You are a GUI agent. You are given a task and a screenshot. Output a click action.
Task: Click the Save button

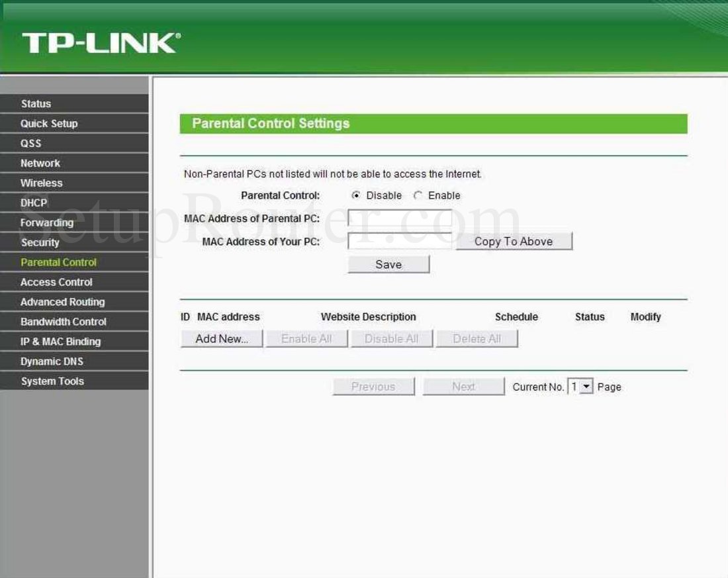tap(388, 264)
